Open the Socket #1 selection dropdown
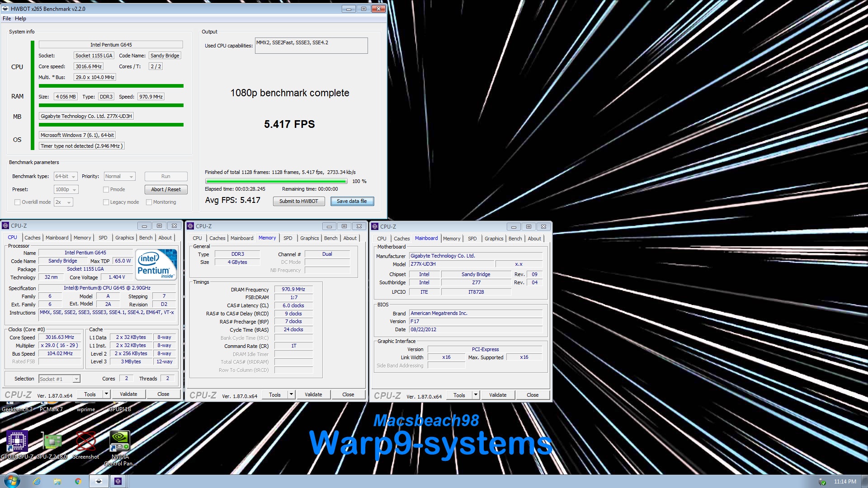868x488 pixels. tap(59, 379)
